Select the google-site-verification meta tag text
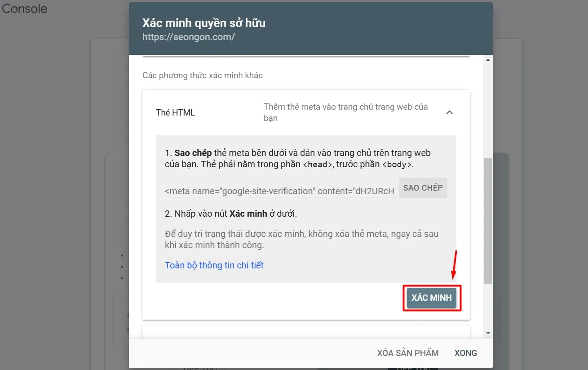 pyautogui.click(x=279, y=191)
